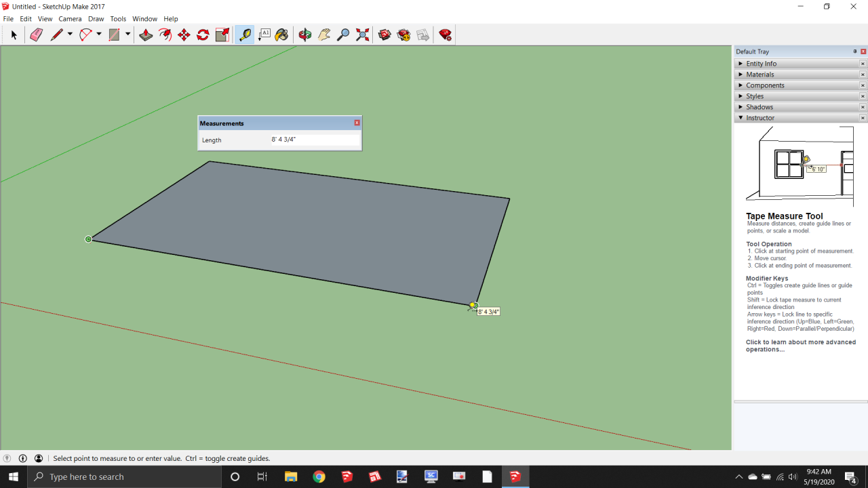Open the Extension Manager ruby icon
This screenshot has width=868, height=488.
pos(445,35)
